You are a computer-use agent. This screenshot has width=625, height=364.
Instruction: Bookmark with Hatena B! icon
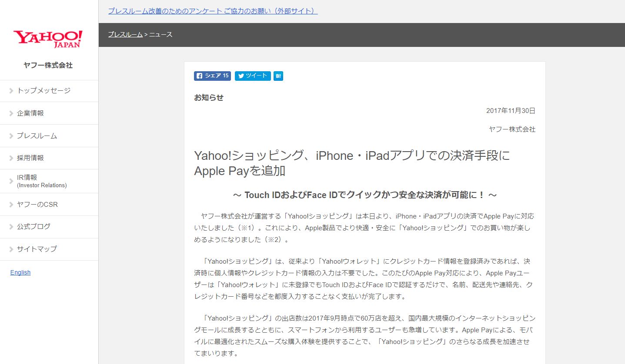click(278, 76)
